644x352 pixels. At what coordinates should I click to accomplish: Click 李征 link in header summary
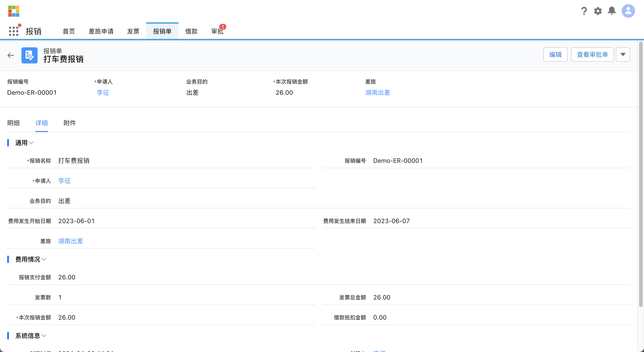point(103,92)
